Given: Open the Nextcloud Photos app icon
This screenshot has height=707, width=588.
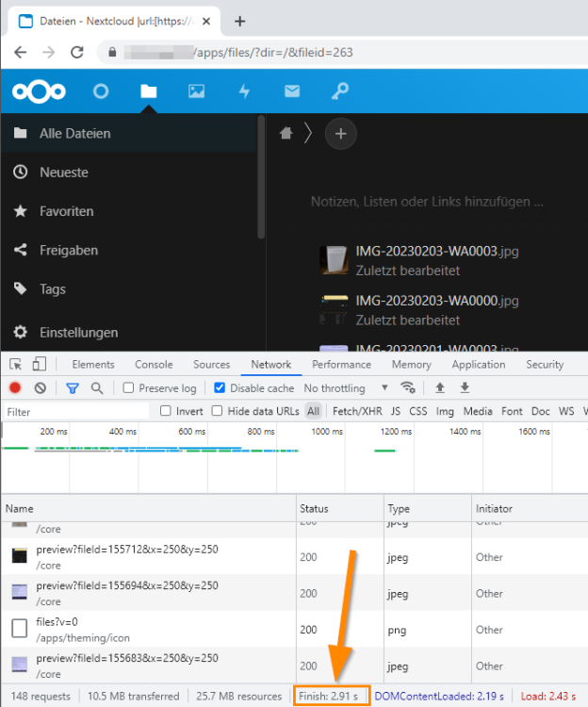Looking at the screenshot, I should pyautogui.click(x=196, y=91).
